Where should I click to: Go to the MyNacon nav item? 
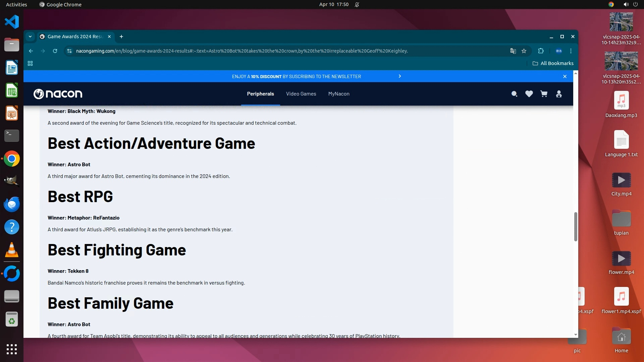pyautogui.click(x=339, y=94)
